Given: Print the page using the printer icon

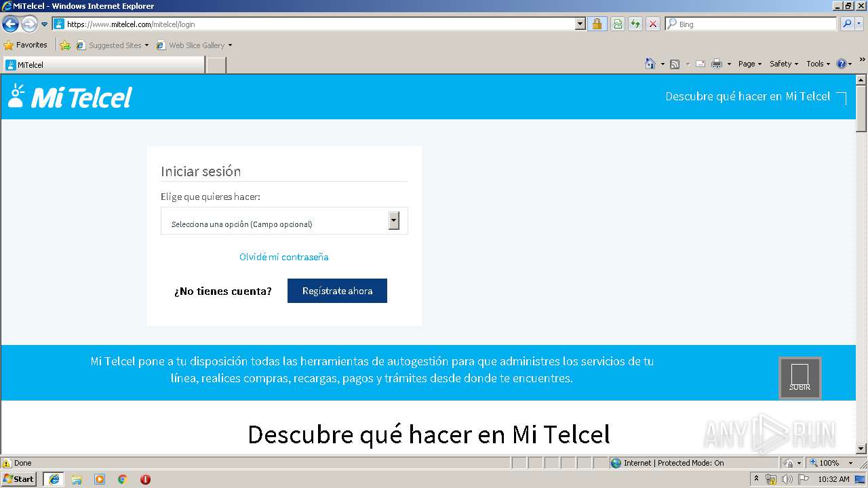Looking at the screenshot, I should (717, 64).
